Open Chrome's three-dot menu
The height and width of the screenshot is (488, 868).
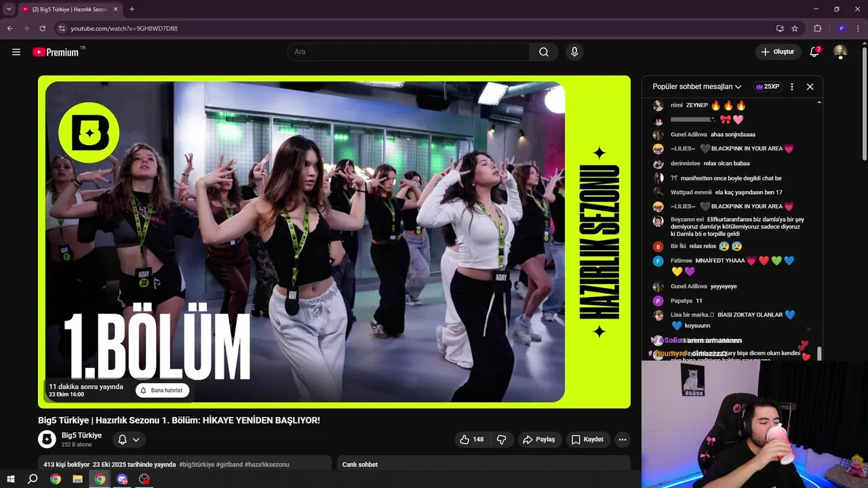pos(858,28)
